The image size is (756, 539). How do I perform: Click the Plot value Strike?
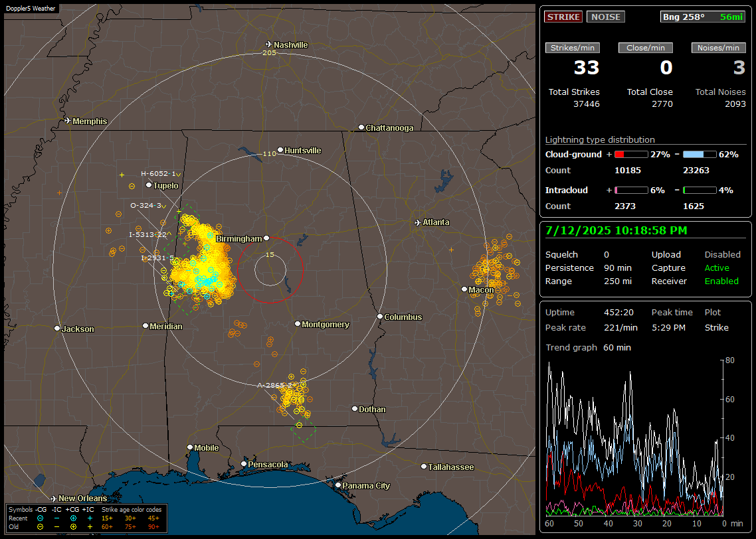tap(716, 327)
